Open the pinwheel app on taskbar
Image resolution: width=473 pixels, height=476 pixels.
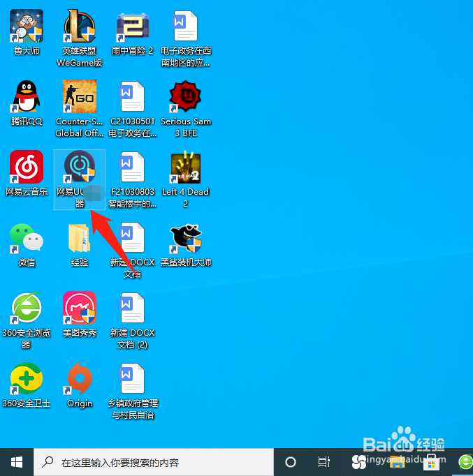(x=359, y=462)
